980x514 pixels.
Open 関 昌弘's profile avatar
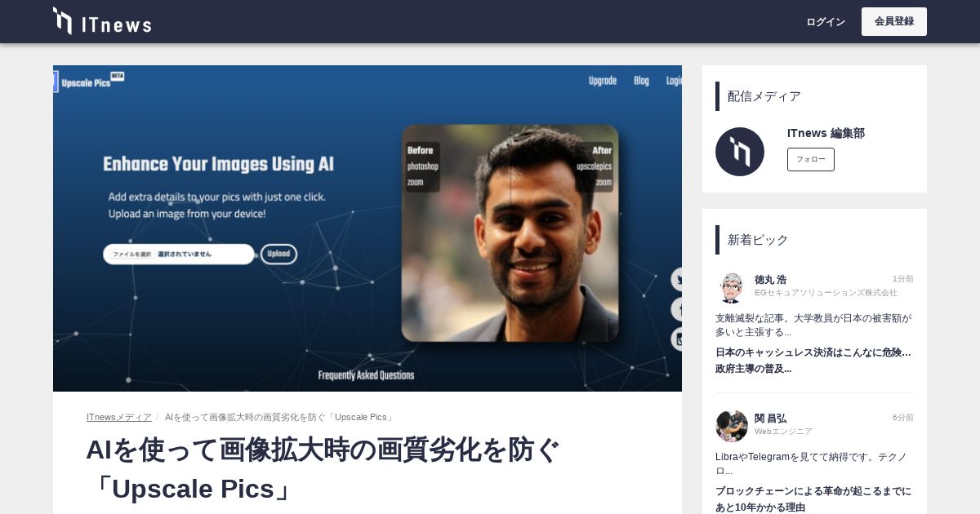click(732, 427)
